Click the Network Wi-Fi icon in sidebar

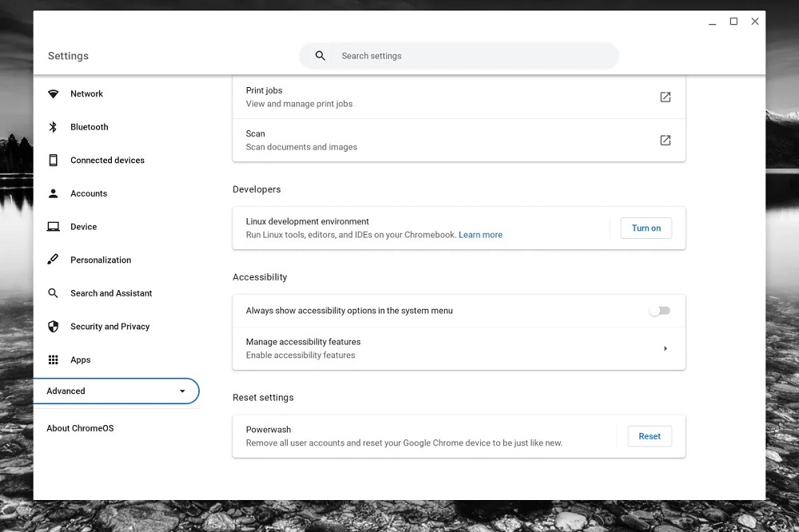click(x=54, y=94)
